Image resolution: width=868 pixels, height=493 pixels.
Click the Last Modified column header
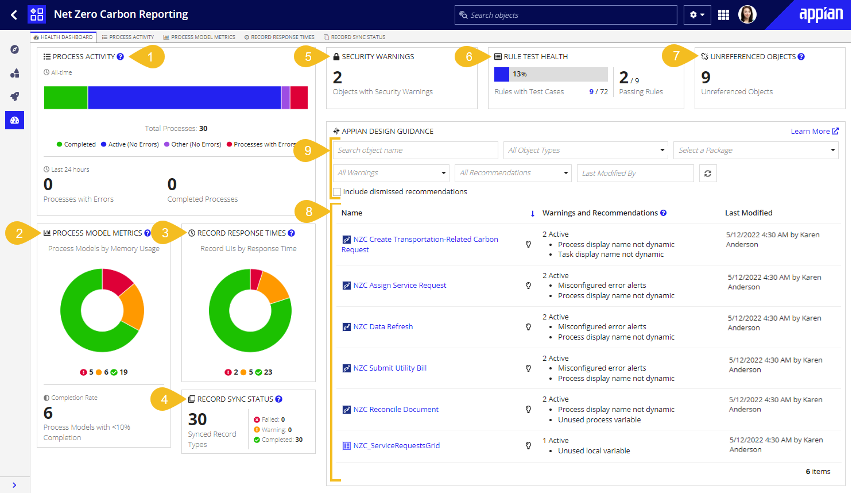click(x=749, y=213)
